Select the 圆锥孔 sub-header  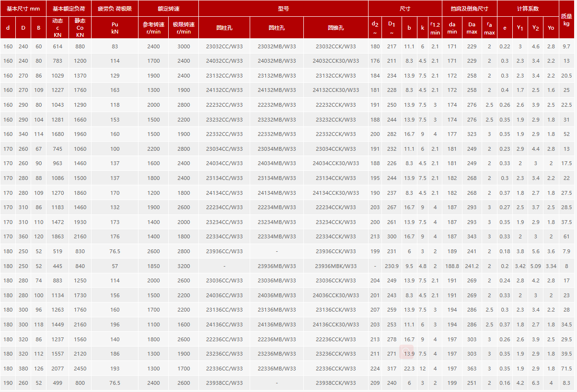pos(335,28)
